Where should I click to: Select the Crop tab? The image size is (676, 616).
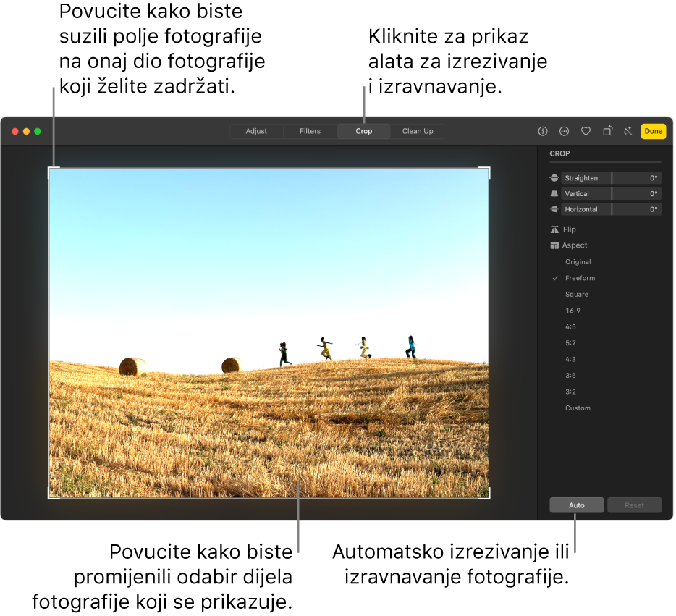pos(364,131)
